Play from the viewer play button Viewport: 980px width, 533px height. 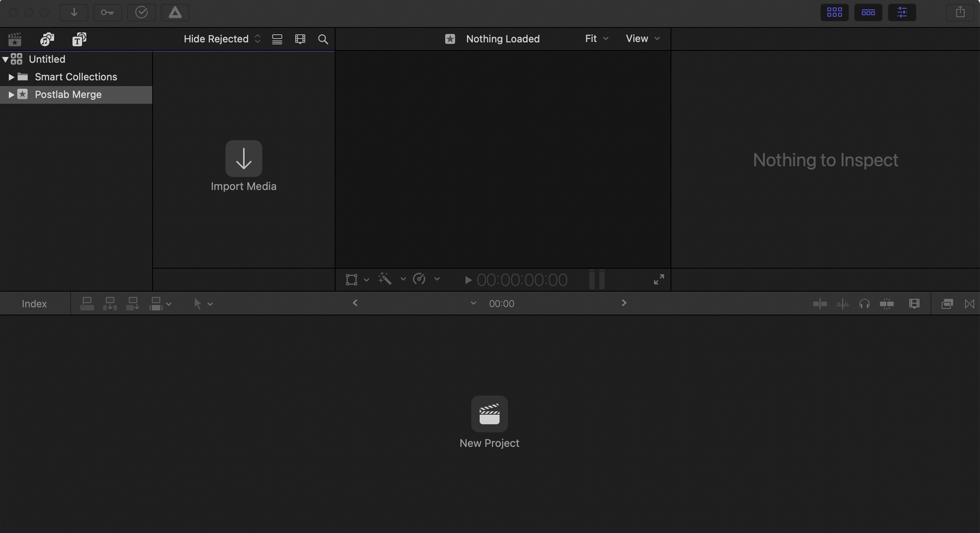(468, 280)
